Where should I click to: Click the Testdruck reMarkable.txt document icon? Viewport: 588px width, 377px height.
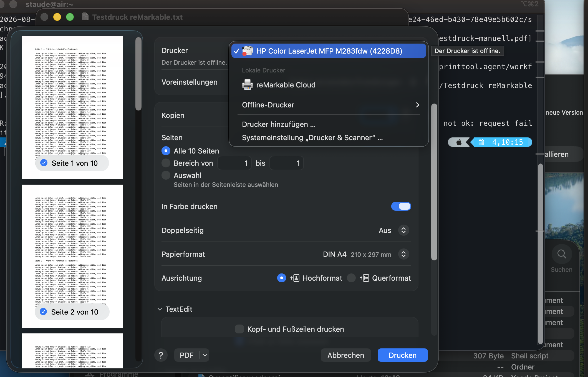pyautogui.click(x=85, y=17)
